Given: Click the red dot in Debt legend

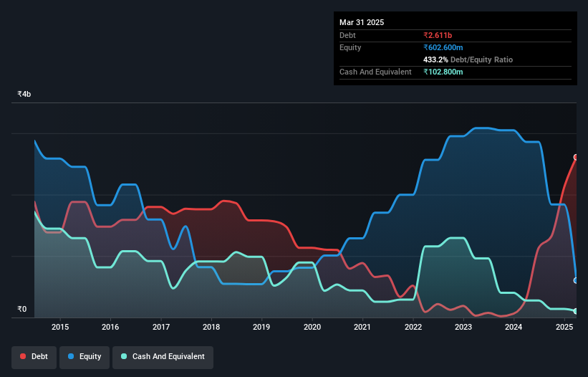Looking at the screenshot, I should pyautogui.click(x=23, y=356).
